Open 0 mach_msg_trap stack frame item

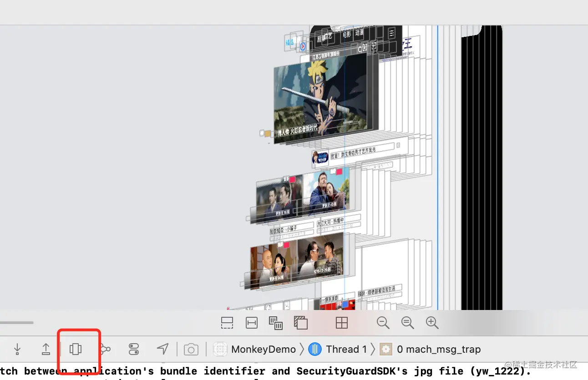tap(431, 349)
